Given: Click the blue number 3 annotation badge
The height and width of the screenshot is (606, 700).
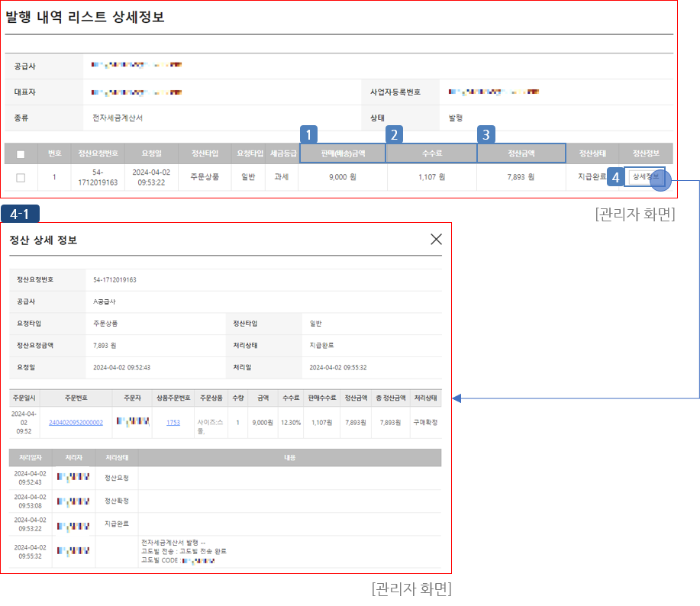Looking at the screenshot, I should pyautogui.click(x=486, y=135).
